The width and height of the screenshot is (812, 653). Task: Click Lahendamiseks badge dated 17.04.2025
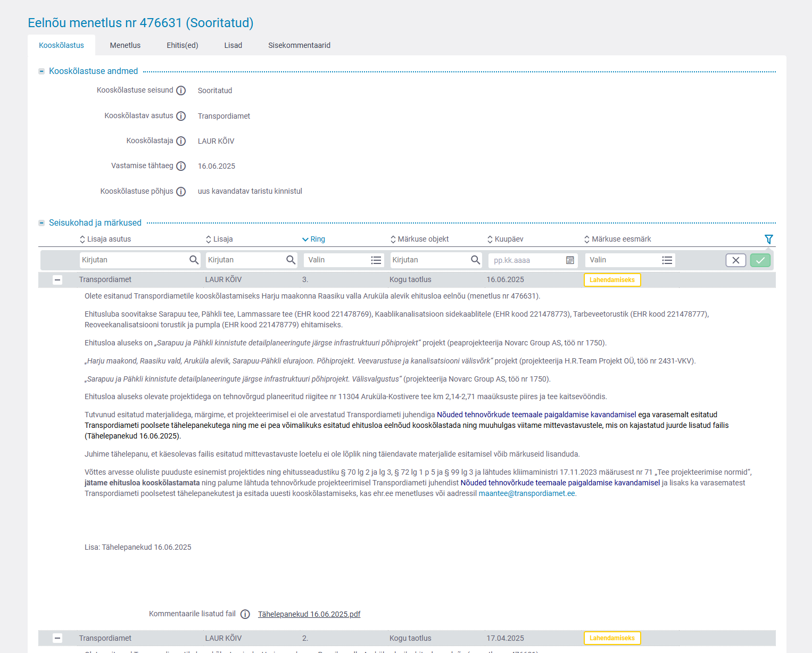coord(612,638)
